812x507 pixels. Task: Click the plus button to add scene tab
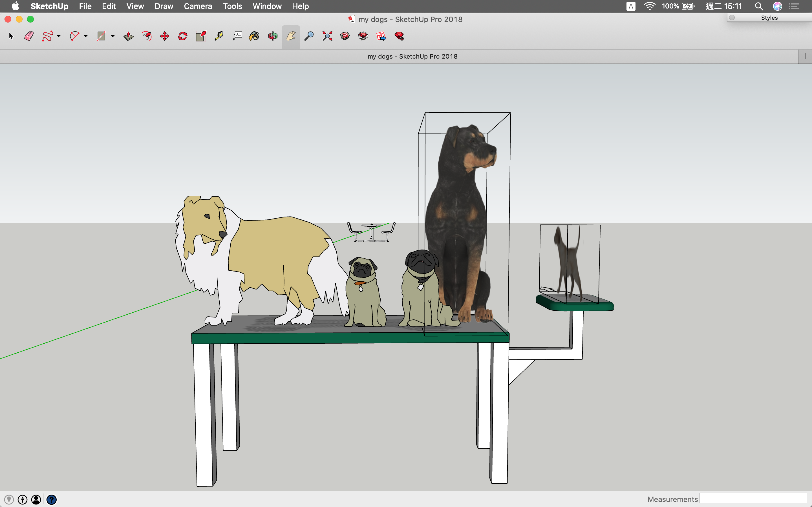805,56
